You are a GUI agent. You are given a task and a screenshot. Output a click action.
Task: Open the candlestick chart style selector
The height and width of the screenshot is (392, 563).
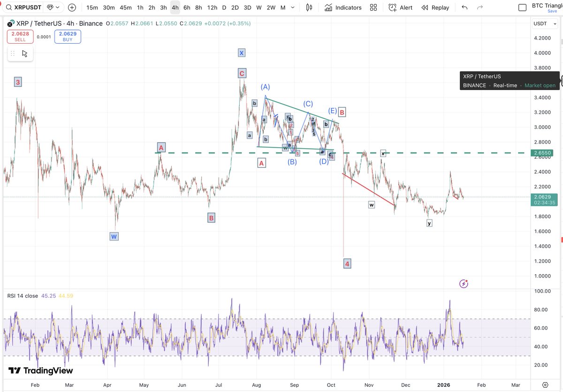(x=309, y=8)
